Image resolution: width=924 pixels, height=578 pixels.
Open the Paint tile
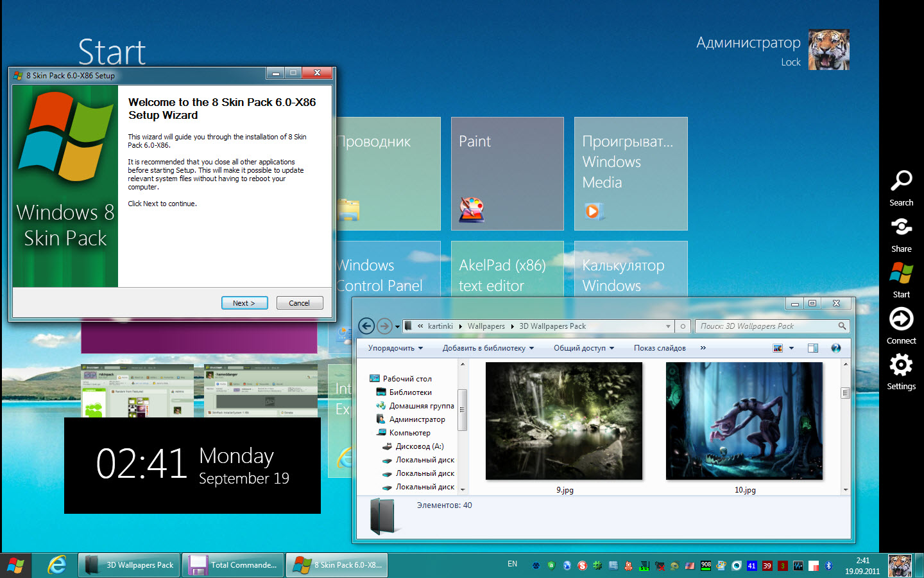click(x=508, y=173)
